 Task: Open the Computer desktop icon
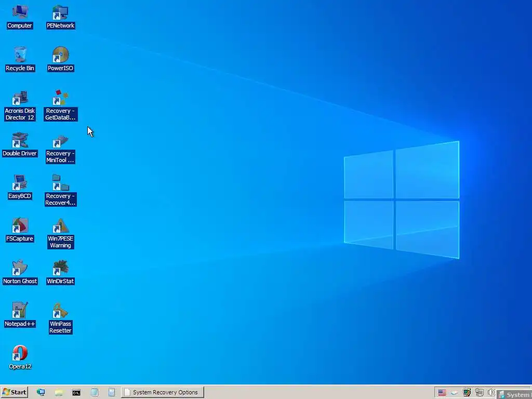tap(20, 17)
